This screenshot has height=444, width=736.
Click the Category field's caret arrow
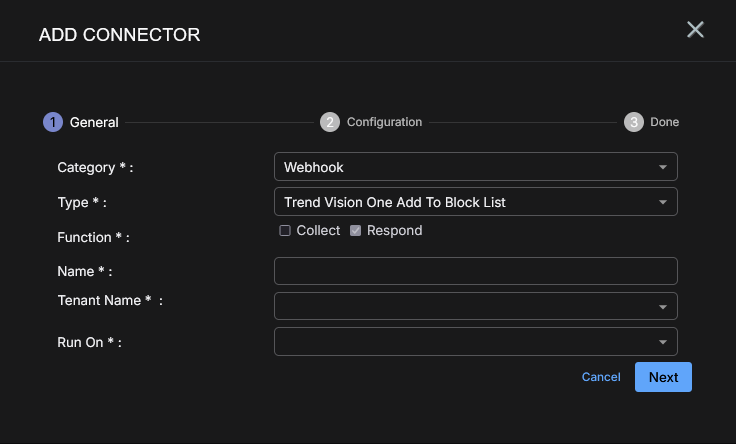pyautogui.click(x=662, y=167)
